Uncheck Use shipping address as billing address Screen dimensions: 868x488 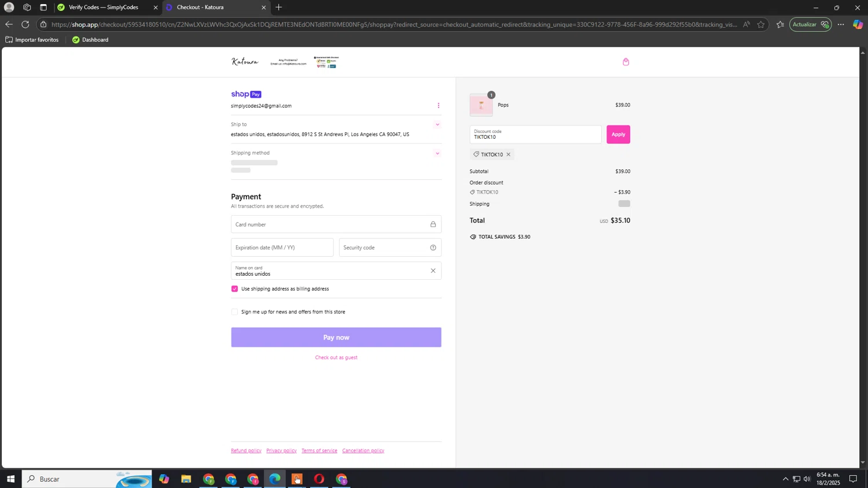pos(234,289)
